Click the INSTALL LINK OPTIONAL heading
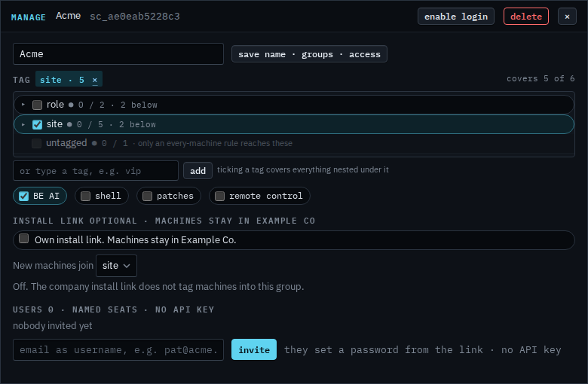 tap(164, 221)
